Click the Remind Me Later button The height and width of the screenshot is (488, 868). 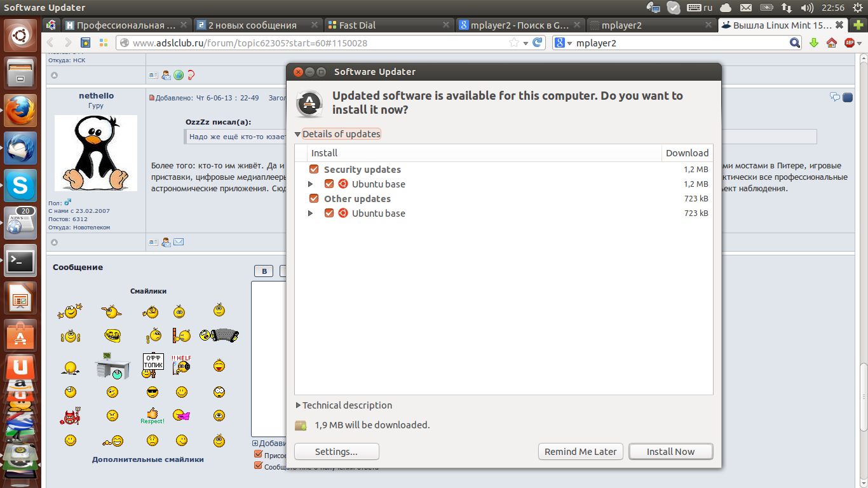point(580,452)
